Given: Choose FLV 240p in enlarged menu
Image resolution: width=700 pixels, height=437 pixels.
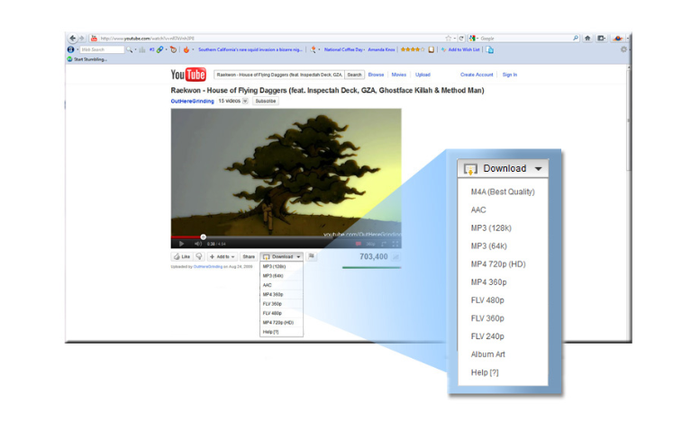Looking at the screenshot, I should [503, 336].
